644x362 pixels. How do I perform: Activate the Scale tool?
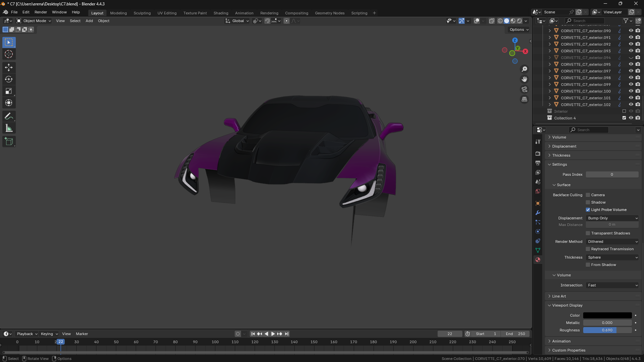tap(9, 91)
